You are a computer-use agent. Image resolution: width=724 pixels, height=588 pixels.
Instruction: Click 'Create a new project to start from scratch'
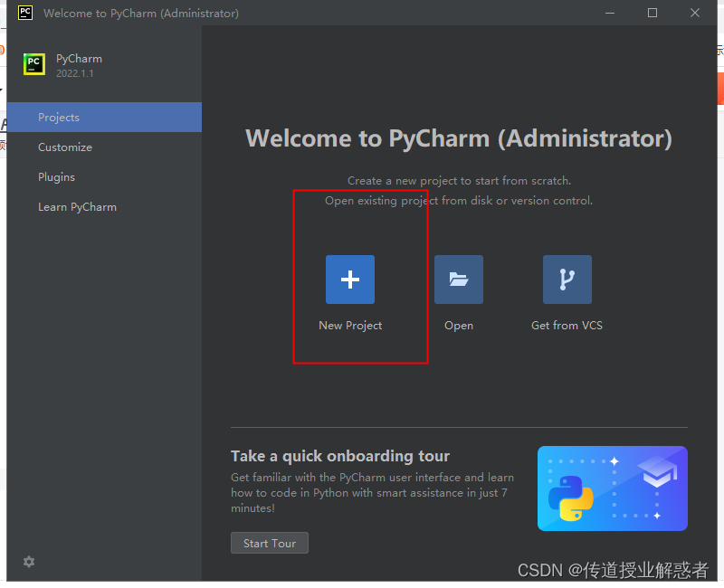tap(459, 181)
